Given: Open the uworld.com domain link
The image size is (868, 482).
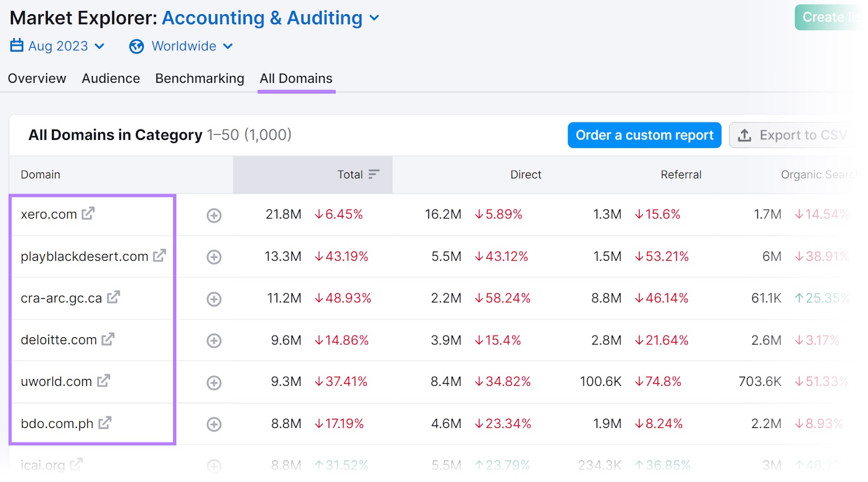Looking at the screenshot, I should coord(56,381).
